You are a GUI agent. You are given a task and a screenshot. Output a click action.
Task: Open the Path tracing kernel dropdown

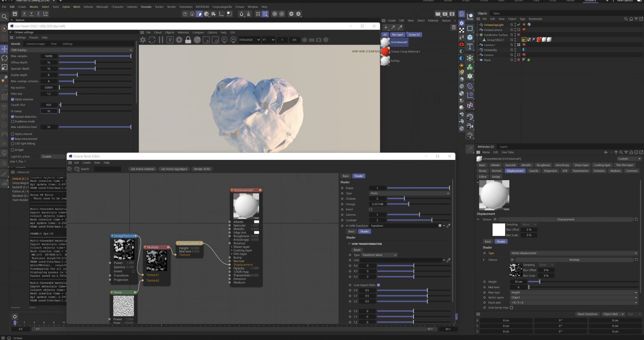tap(71, 50)
